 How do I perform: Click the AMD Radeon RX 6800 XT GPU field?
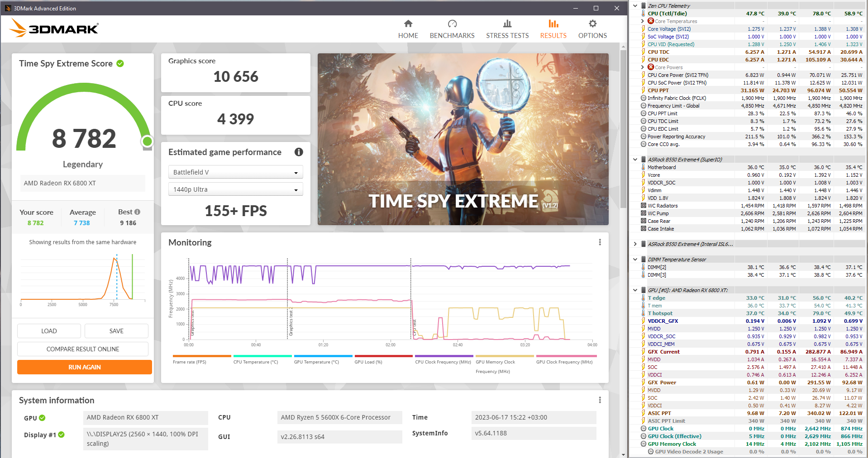[x=146, y=417]
